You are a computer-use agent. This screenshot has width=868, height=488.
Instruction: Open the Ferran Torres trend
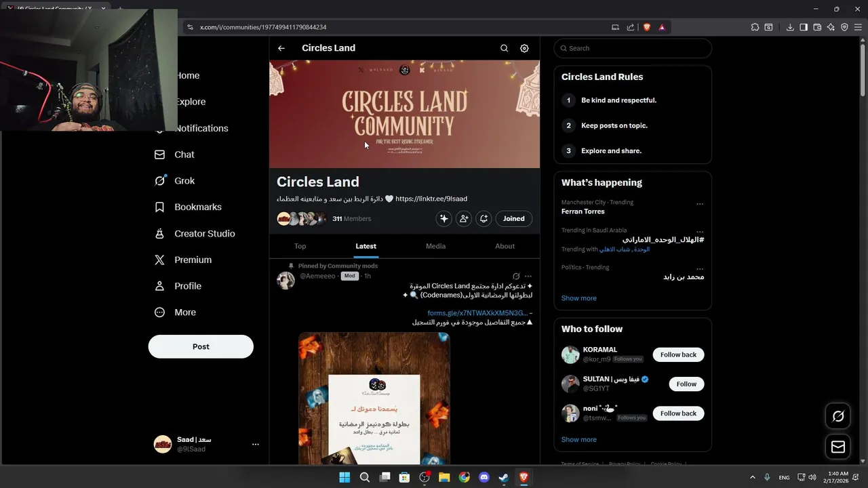pyautogui.click(x=583, y=211)
